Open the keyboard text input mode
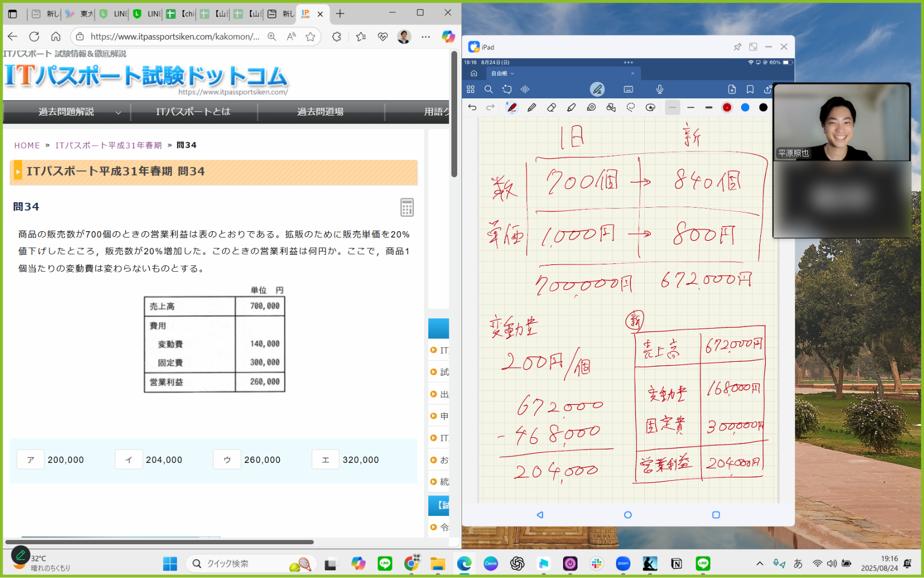Screen dimensions: 924x578 pyautogui.click(x=628, y=89)
